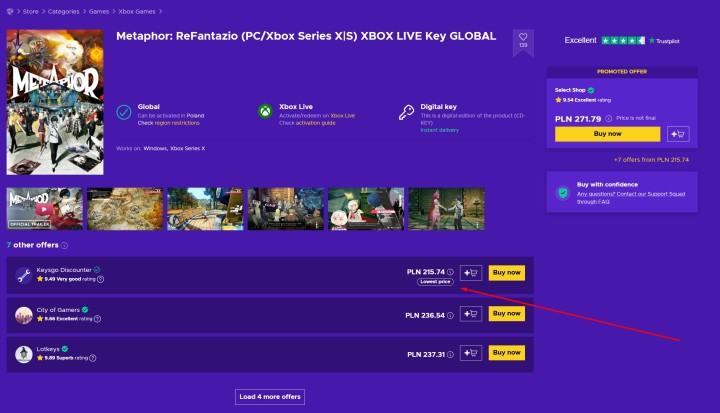The width and height of the screenshot is (720, 413).
Task: Buy now from Lotkeys
Action: [x=506, y=353]
